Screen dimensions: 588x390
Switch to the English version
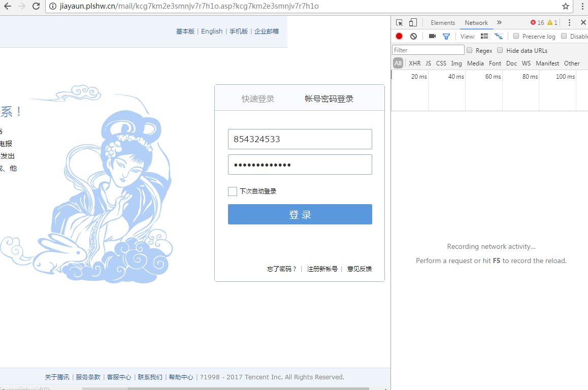tap(212, 31)
